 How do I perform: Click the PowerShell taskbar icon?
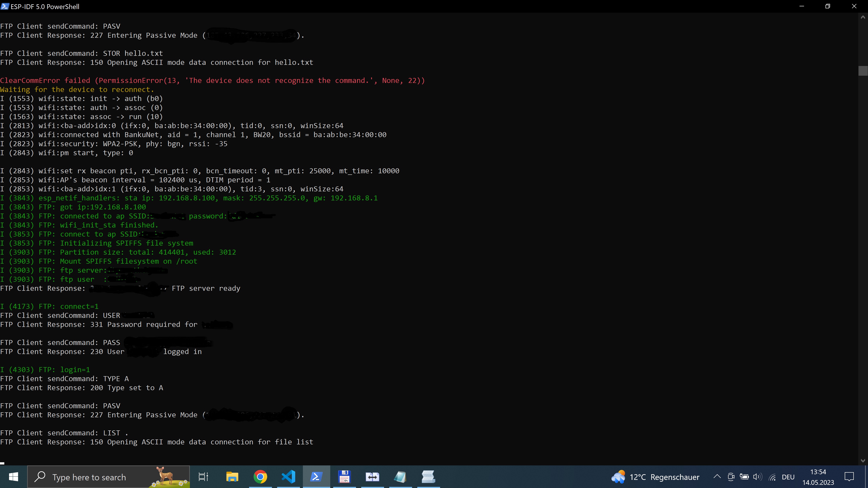tap(316, 477)
